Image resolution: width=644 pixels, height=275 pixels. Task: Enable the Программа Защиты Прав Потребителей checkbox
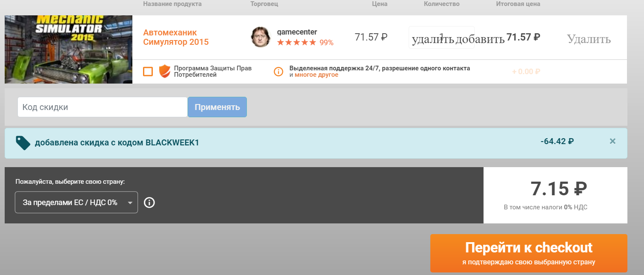pyautogui.click(x=148, y=71)
